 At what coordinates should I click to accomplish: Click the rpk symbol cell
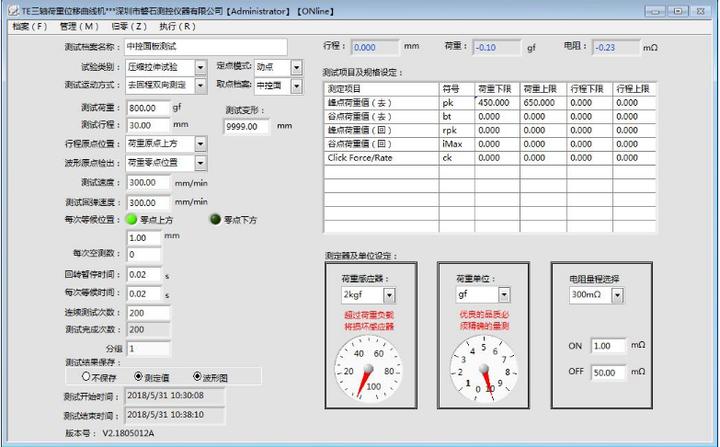457,130
